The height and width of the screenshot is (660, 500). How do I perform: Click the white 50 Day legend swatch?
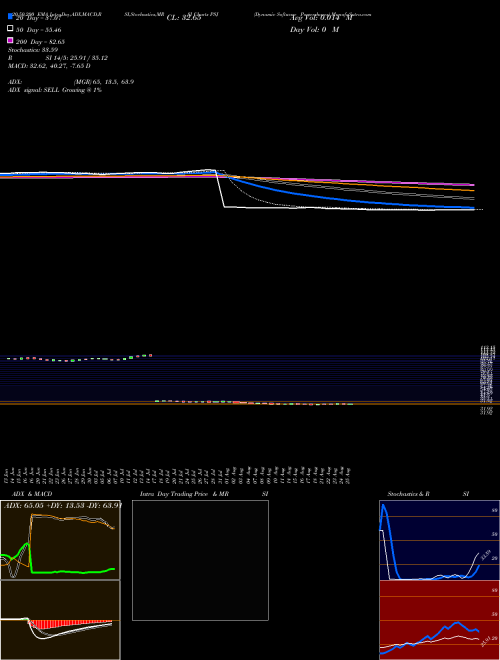pyautogui.click(x=11, y=29)
